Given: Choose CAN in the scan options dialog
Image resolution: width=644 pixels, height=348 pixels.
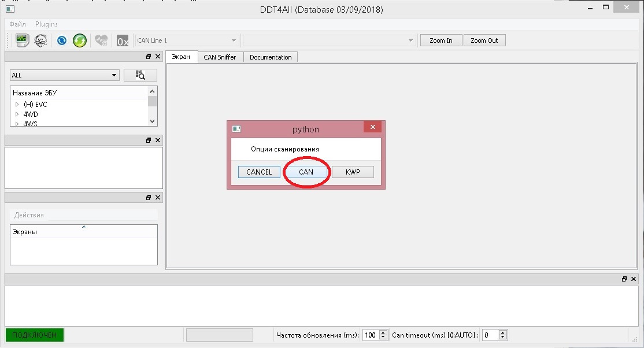Looking at the screenshot, I should (306, 172).
